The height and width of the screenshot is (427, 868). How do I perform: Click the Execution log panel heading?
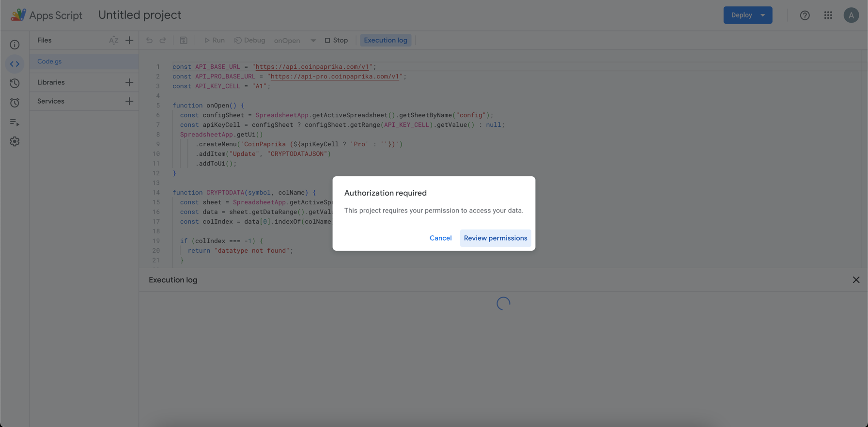(173, 280)
